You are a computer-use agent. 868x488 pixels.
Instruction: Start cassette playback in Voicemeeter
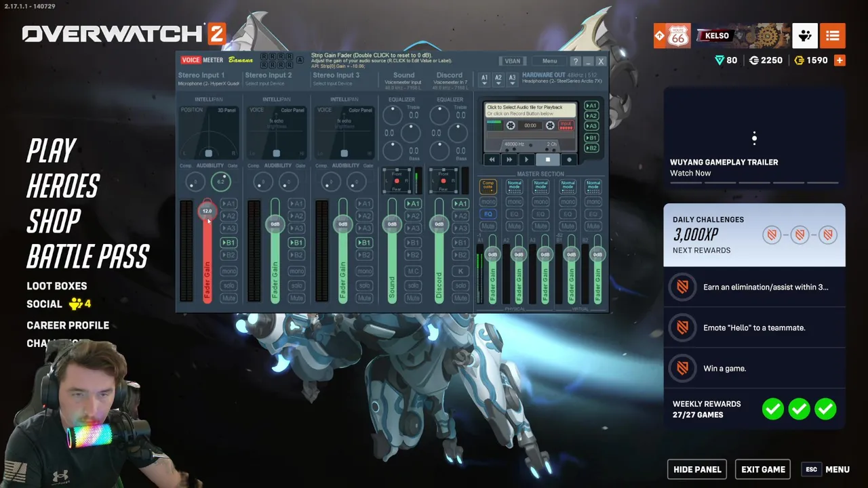pos(526,160)
